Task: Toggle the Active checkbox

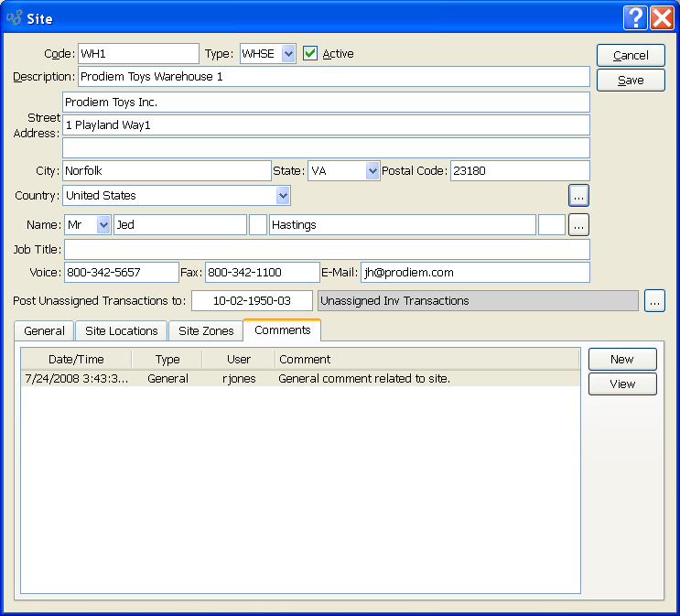Action: 310,54
